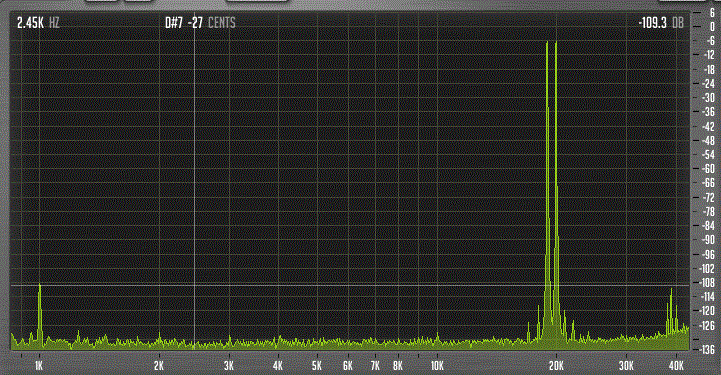Click the 5K frequency axis label
The height and width of the screenshot is (375, 721).
[317, 366]
